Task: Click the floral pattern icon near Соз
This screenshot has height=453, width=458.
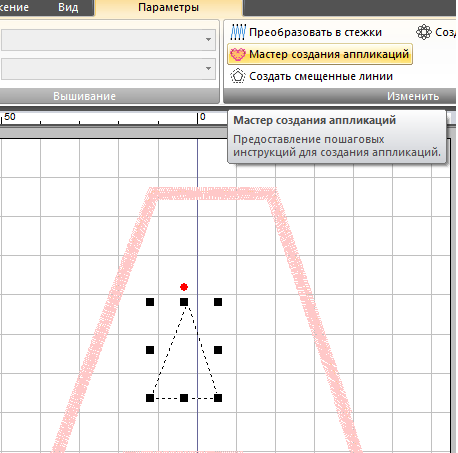Action: 424,32
